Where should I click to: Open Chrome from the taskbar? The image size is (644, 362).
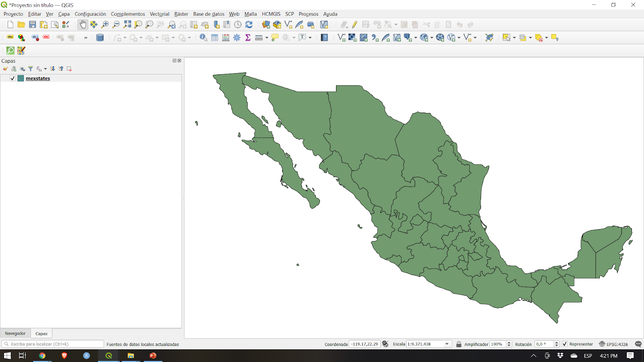(42, 356)
